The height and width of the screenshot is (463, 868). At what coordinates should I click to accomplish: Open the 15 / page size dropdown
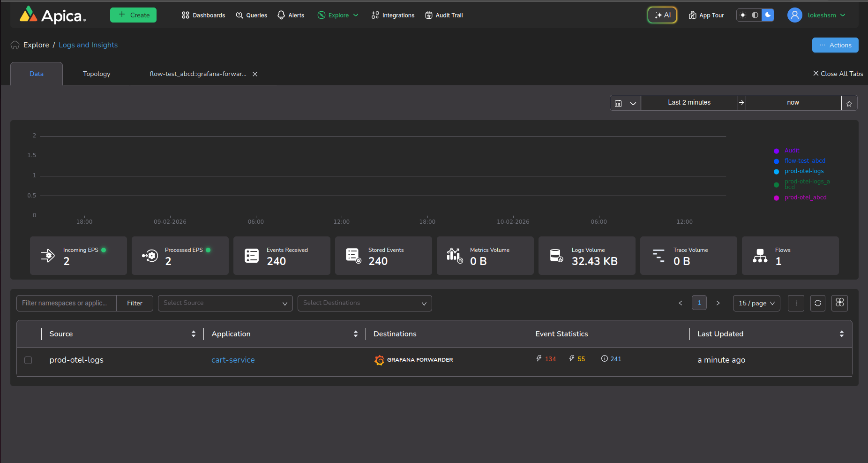756,303
